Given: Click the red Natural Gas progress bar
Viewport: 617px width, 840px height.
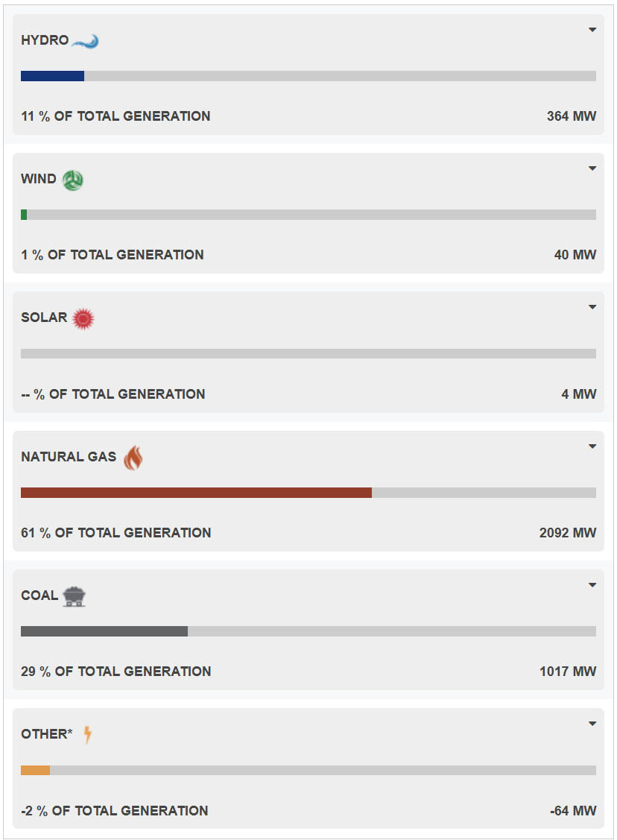Looking at the screenshot, I should [x=196, y=493].
